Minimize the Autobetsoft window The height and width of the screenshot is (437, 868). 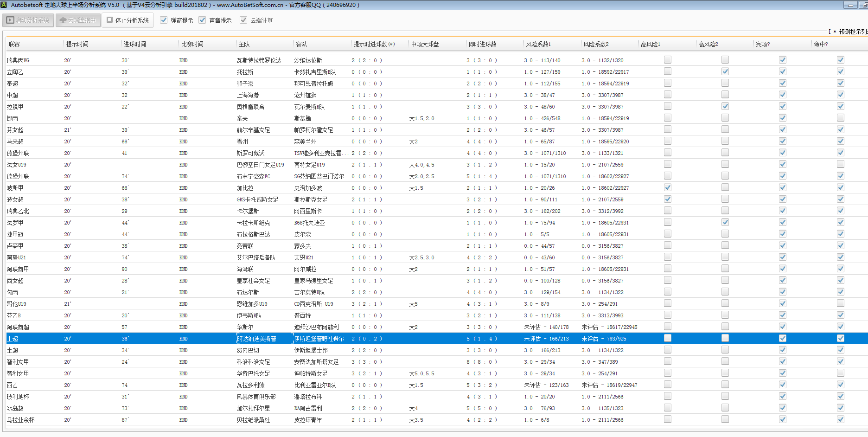[850, 5]
